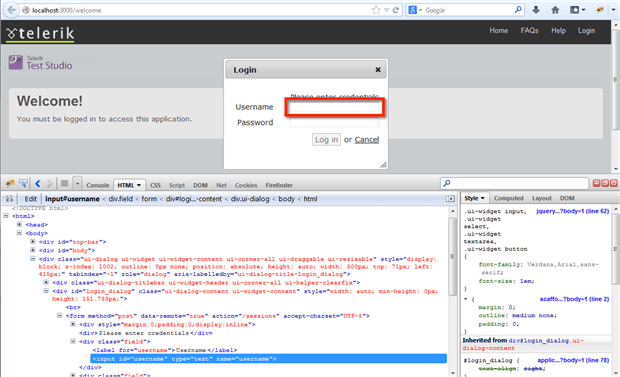Go back with the browser back arrow

tap(11, 10)
